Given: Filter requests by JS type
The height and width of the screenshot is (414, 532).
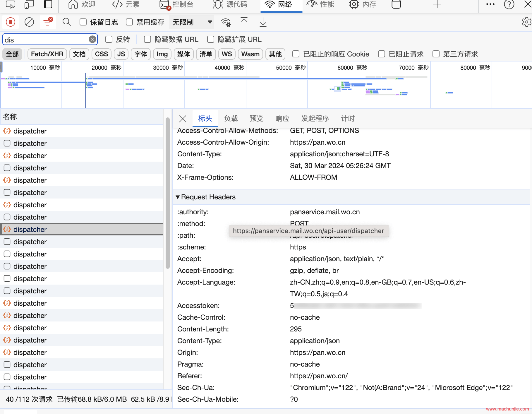Looking at the screenshot, I should coord(121,54).
